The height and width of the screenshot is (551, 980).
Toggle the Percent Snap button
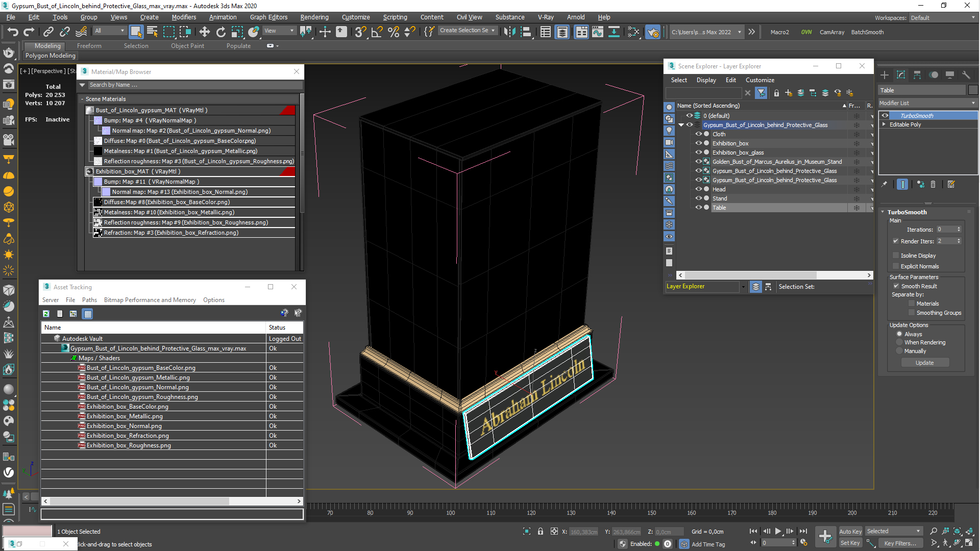tap(393, 32)
